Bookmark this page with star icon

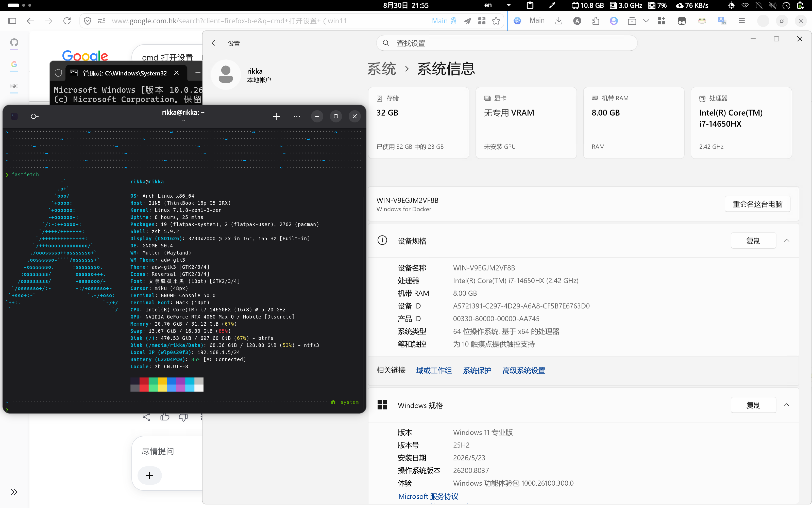[x=496, y=21]
